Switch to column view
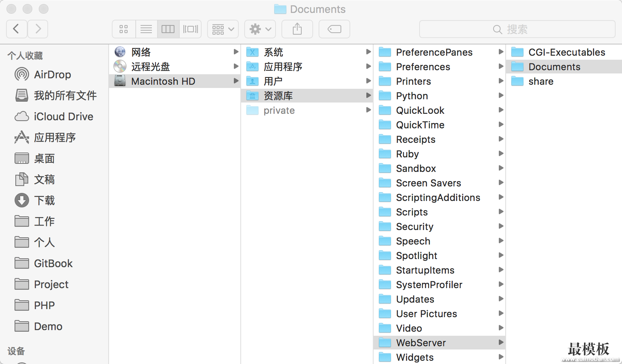 point(168,29)
